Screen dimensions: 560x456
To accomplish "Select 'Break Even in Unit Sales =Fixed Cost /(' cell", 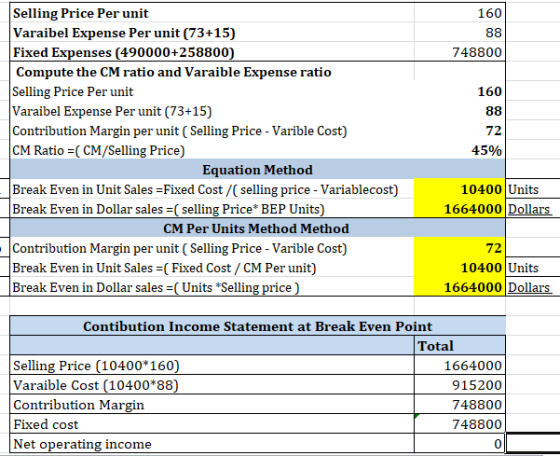I will click(212, 189).
